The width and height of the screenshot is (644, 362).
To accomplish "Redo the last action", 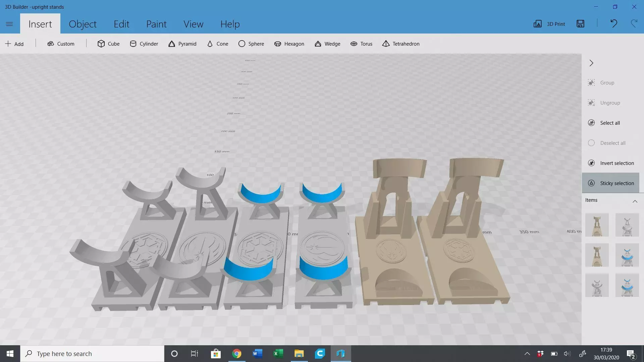I will [x=634, y=23].
